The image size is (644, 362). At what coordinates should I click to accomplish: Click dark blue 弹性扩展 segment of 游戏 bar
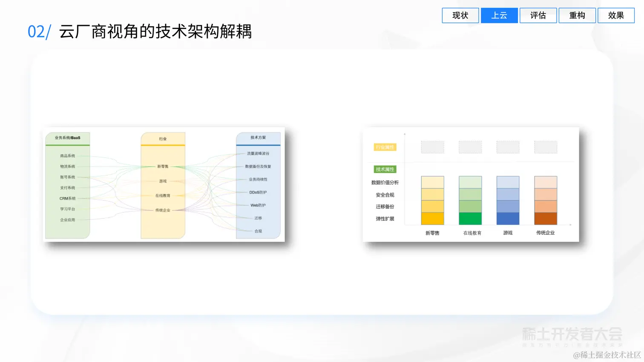[508, 219]
